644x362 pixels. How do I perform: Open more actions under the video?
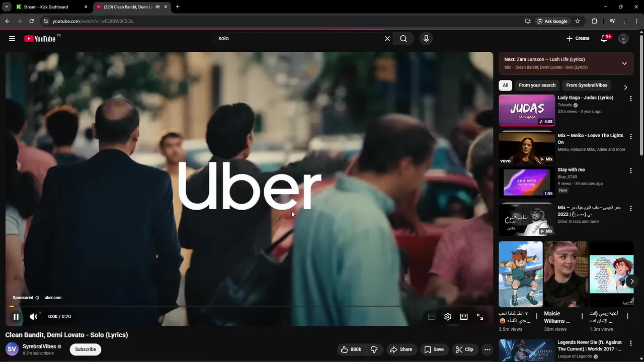click(x=487, y=349)
